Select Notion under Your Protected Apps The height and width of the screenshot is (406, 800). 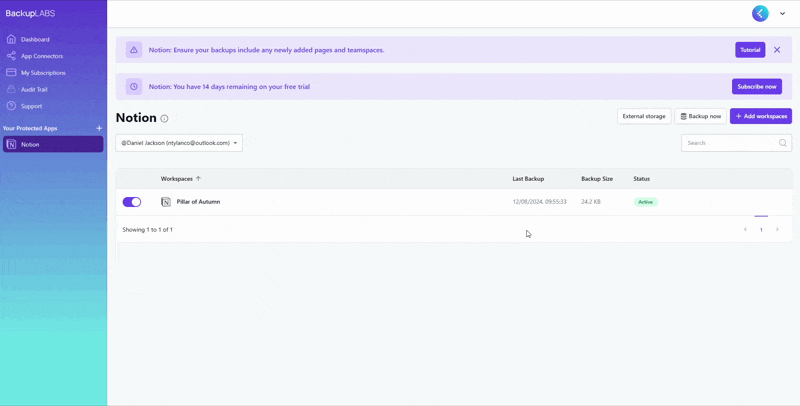[53, 144]
